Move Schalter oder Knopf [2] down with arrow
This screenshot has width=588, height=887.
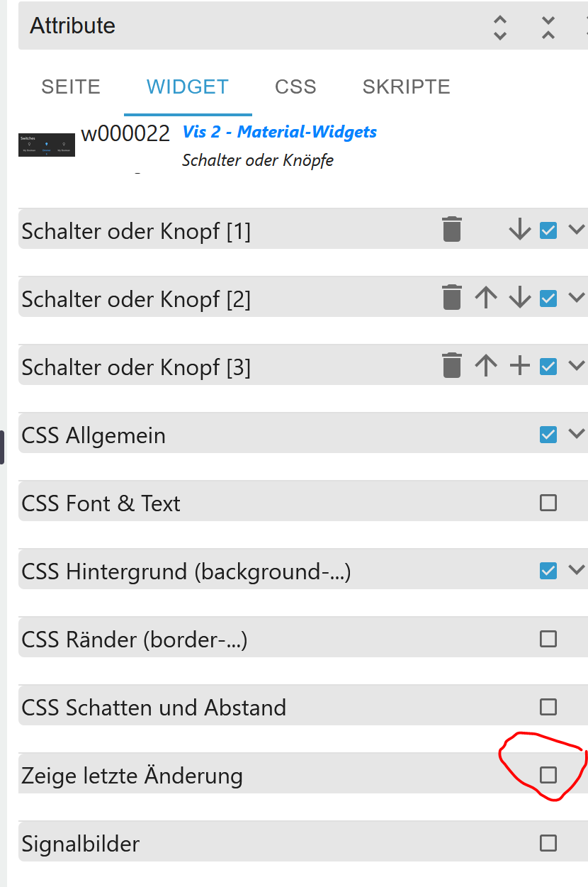click(x=520, y=298)
